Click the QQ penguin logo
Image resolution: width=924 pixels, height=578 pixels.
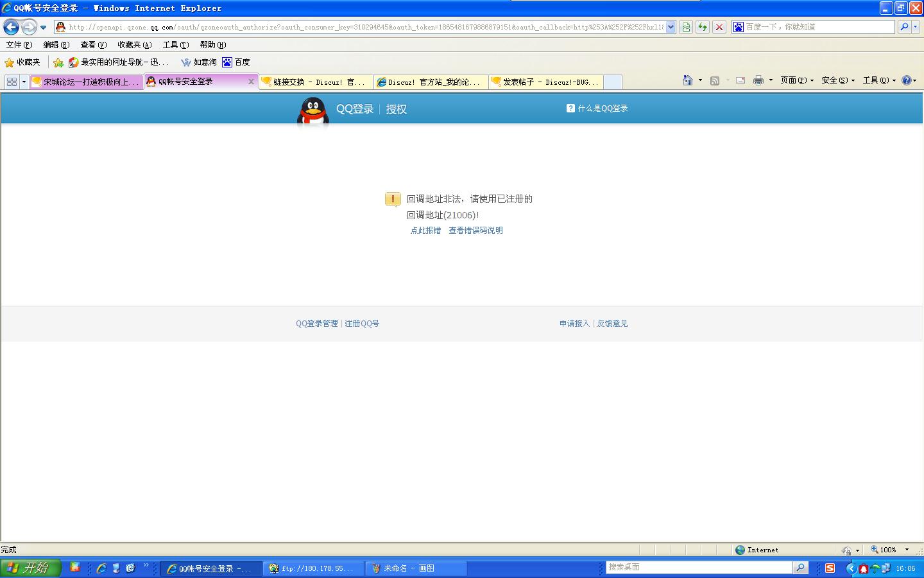[312, 112]
